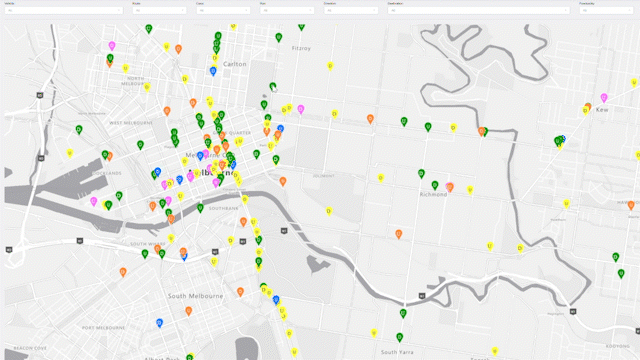Select the blue marker left of Carlton label
The height and width of the screenshot is (360, 640).
[x=213, y=71]
